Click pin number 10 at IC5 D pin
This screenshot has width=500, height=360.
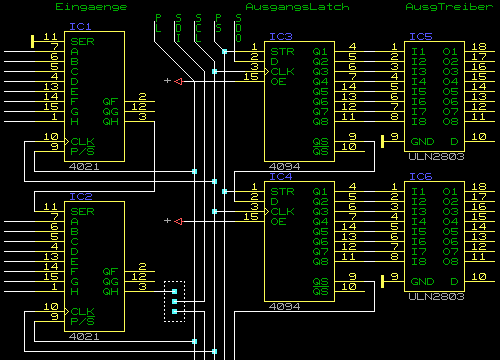tap(479, 136)
